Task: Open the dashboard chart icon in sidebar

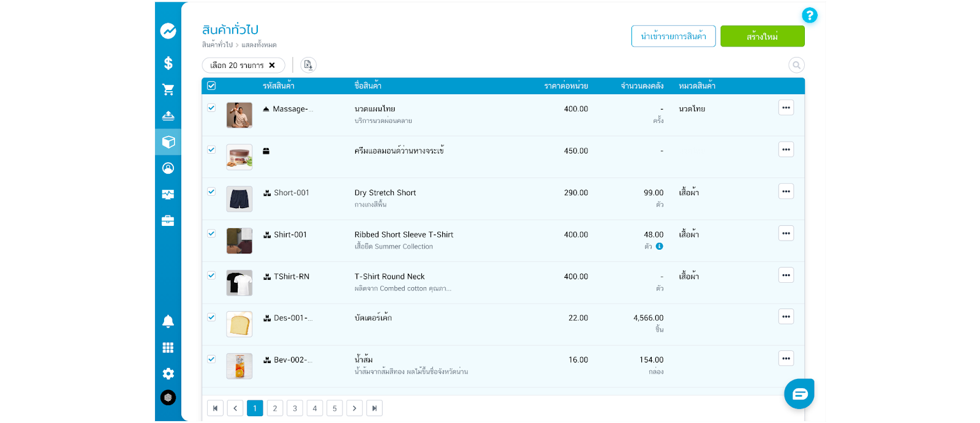Action: point(168,31)
